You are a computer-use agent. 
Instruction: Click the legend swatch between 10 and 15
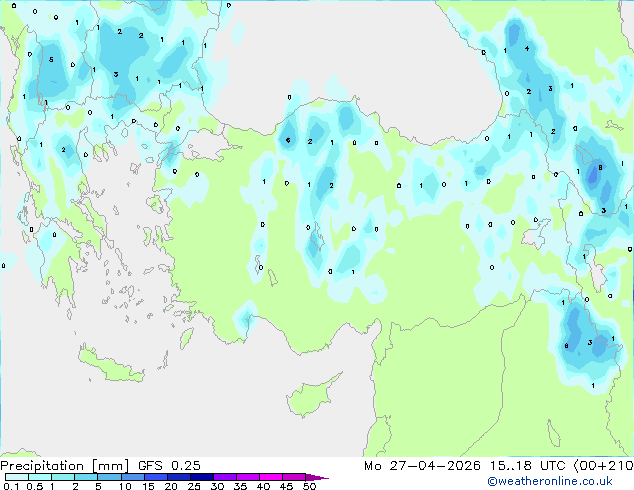click(x=132, y=477)
